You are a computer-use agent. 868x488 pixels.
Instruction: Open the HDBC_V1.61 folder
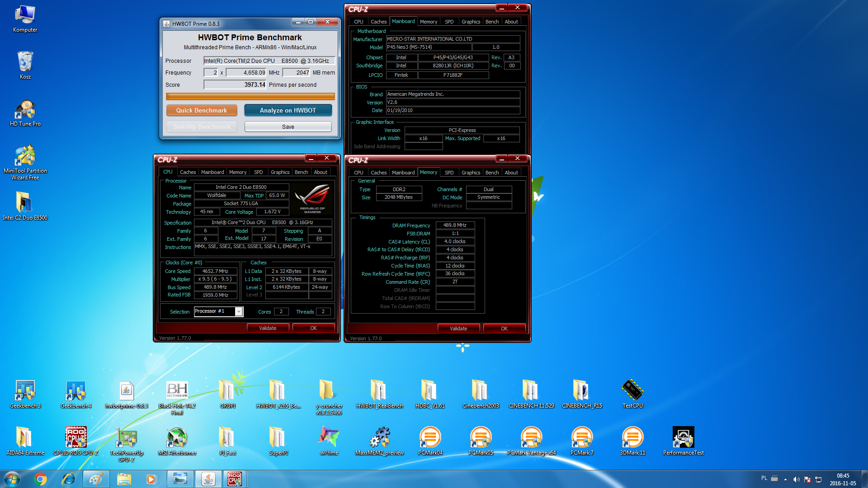click(x=430, y=394)
